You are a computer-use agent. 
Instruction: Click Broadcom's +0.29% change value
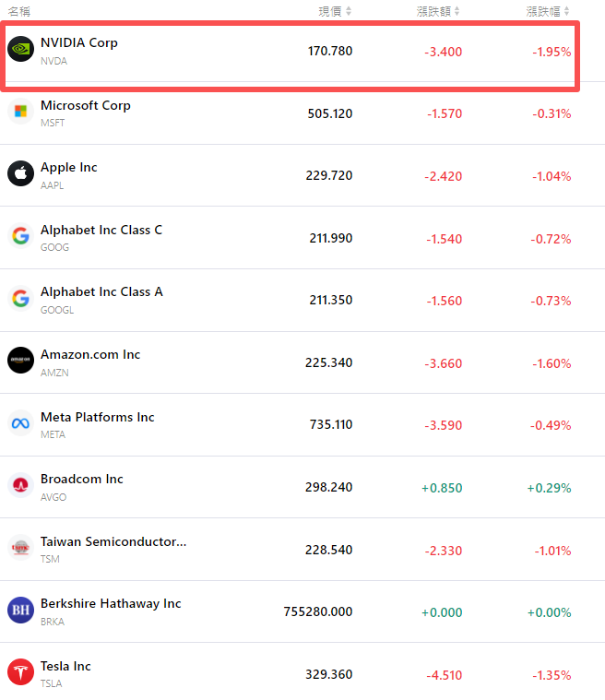pos(549,487)
